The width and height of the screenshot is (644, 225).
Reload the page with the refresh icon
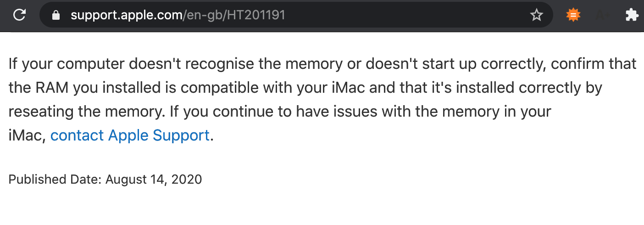pyautogui.click(x=19, y=15)
